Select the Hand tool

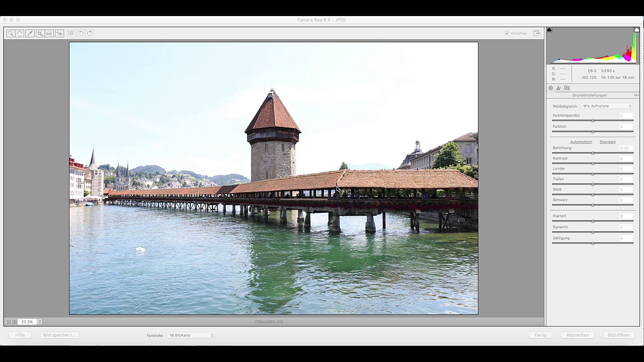click(20, 33)
